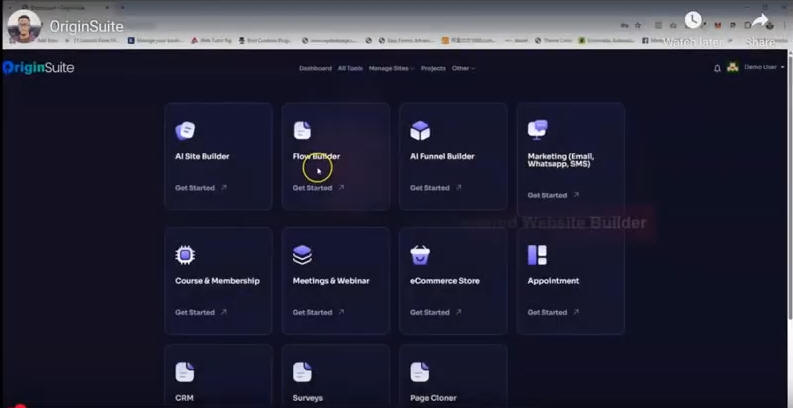This screenshot has width=793, height=408.
Task: Click Get Started under Meetings & Webinar
Action: [x=312, y=312]
